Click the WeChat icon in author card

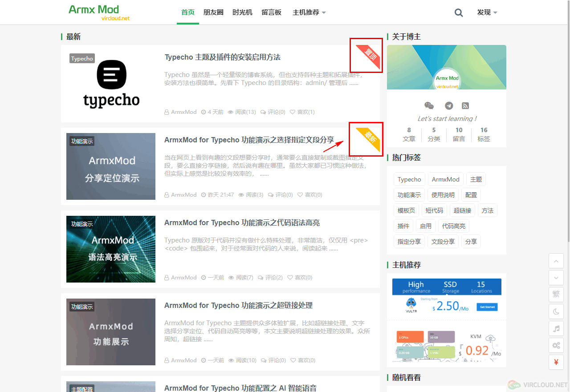pyautogui.click(x=429, y=105)
